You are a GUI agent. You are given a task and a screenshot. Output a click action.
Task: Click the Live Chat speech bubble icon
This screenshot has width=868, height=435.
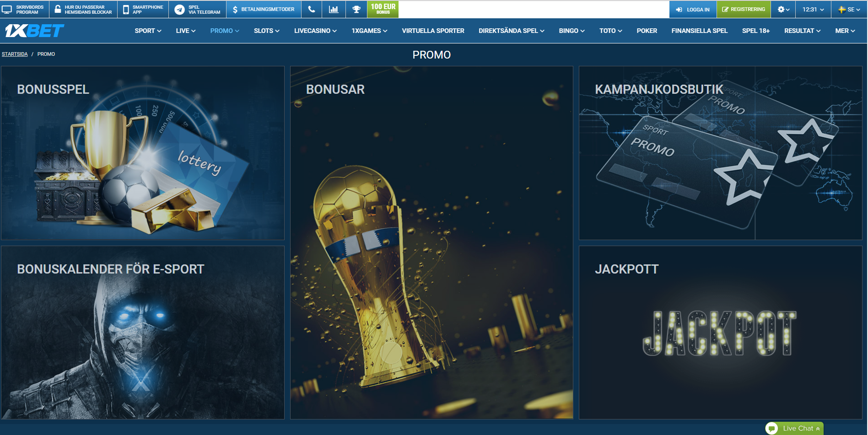pyautogui.click(x=772, y=429)
